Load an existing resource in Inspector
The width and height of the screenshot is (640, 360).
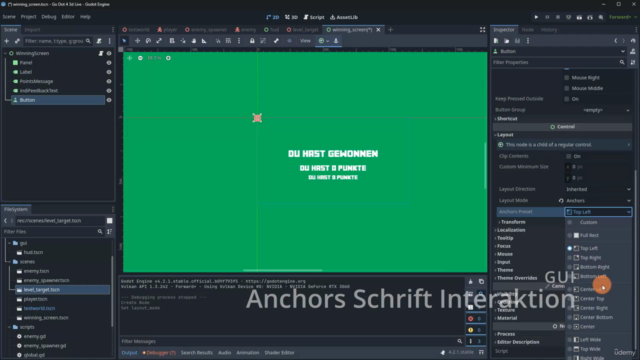click(x=507, y=41)
